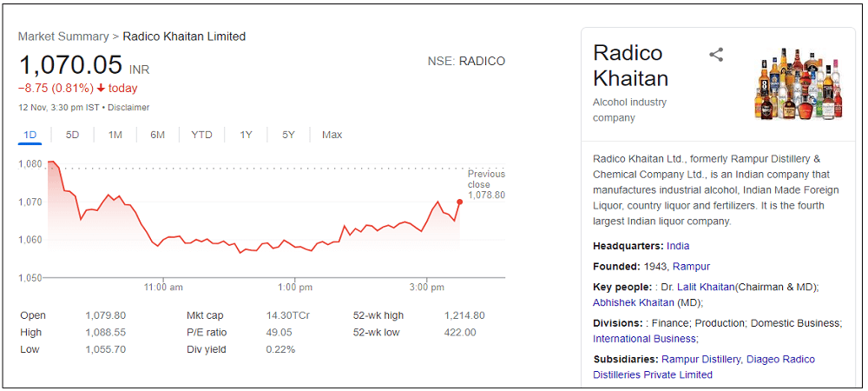The width and height of the screenshot is (868, 391).
Task: Select the Max chart range
Action: pos(332,135)
